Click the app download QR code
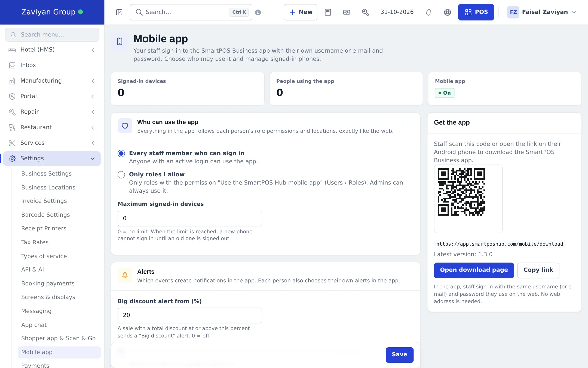The width and height of the screenshot is (588, 368). 461,192
